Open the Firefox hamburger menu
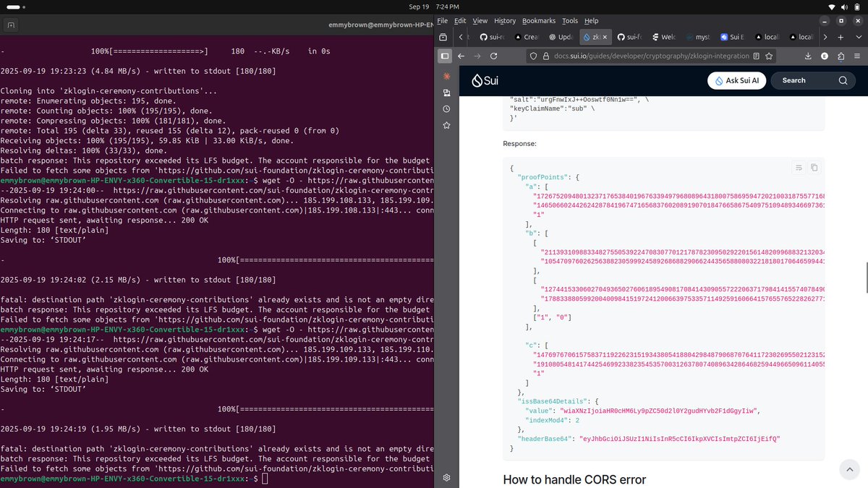 click(x=858, y=56)
